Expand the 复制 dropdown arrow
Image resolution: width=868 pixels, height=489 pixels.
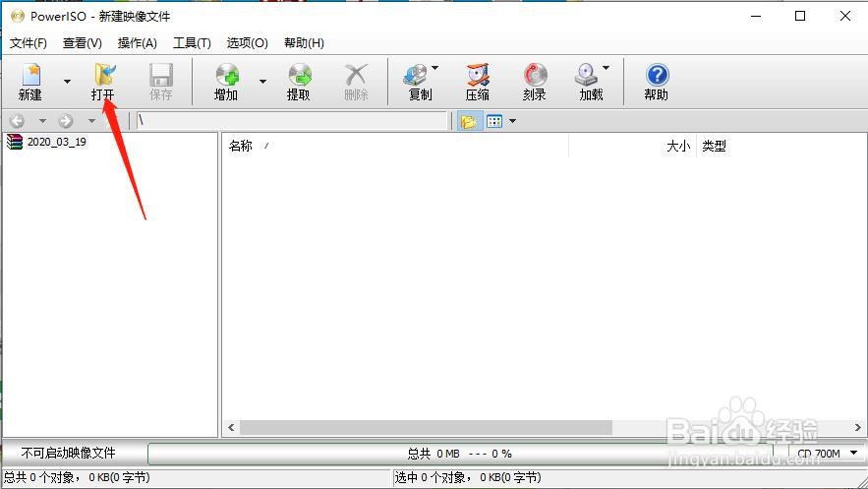point(435,68)
